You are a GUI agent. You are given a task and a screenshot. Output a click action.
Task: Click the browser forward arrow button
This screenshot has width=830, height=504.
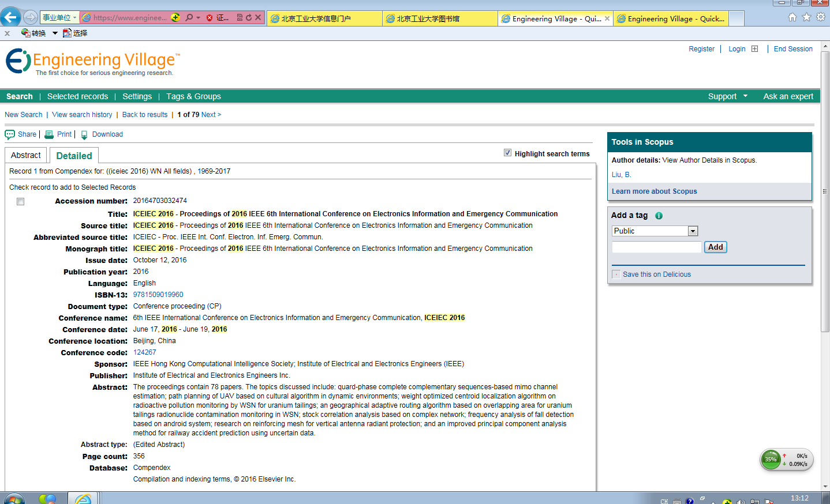31,17
